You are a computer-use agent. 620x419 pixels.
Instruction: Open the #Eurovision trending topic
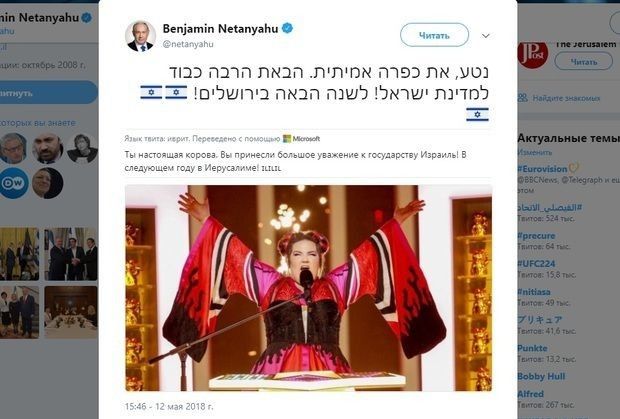[542, 169]
